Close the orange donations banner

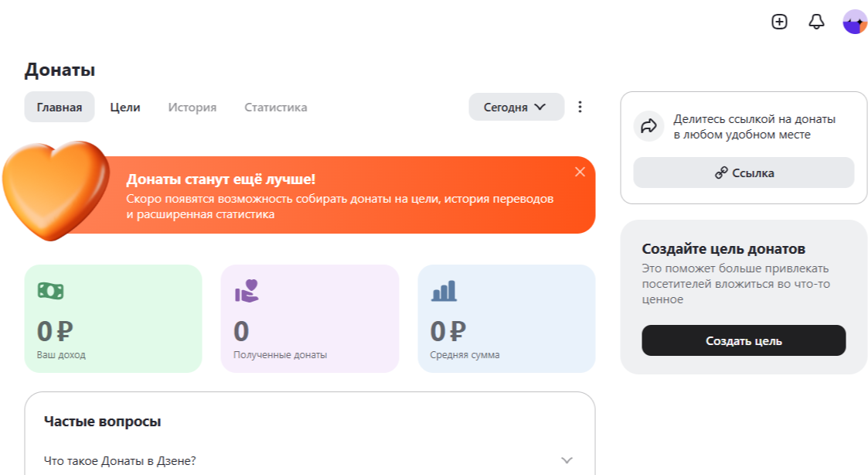580,172
